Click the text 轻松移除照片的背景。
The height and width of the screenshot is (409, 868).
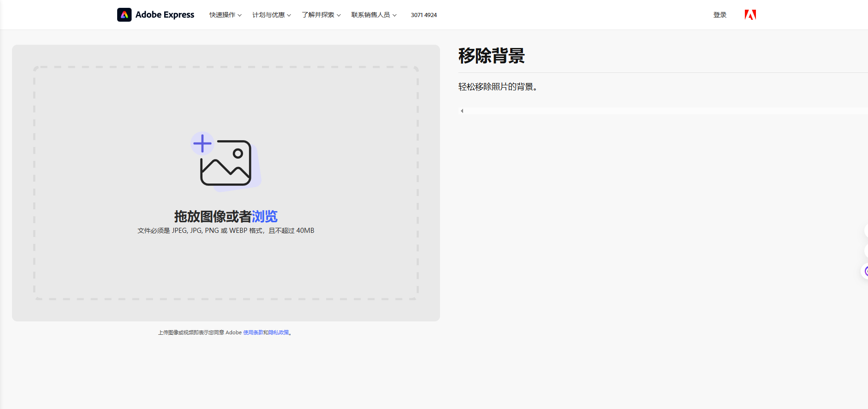(498, 87)
